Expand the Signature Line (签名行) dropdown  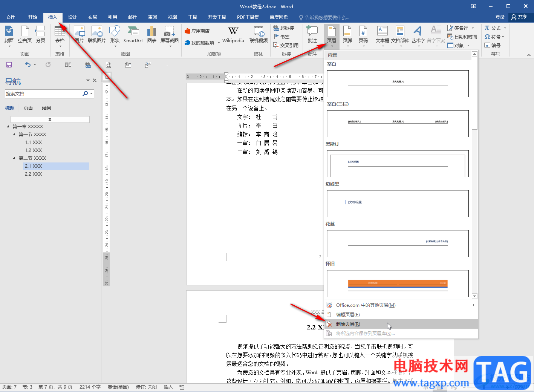click(473, 28)
